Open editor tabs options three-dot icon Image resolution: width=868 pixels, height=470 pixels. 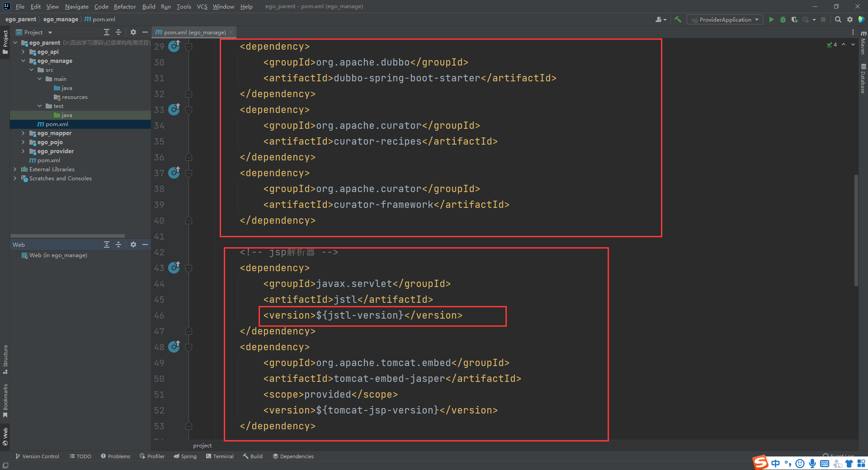pyautogui.click(x=853, y=32)
